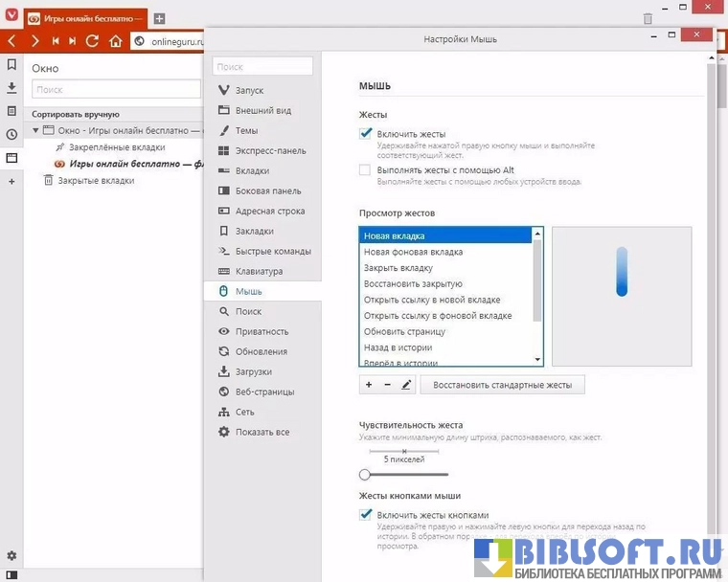
Task: Click the edit gesture pencil icon
Action: pyautogui.click(x=406, y=385)
